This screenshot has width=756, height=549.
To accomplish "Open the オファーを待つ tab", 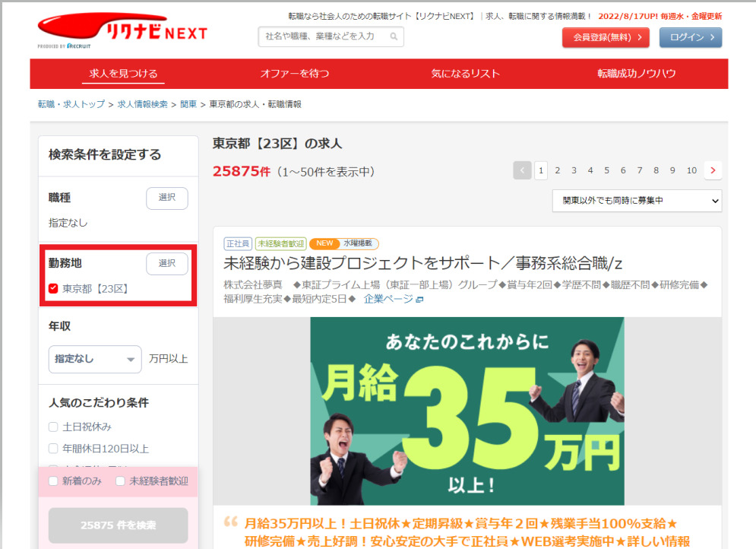I will [295, 73].
